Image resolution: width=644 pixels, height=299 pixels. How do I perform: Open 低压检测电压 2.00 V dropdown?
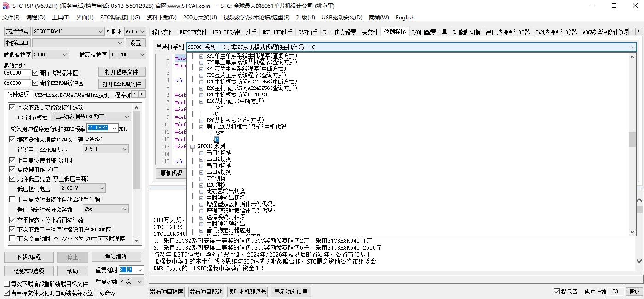pos(102,188)
